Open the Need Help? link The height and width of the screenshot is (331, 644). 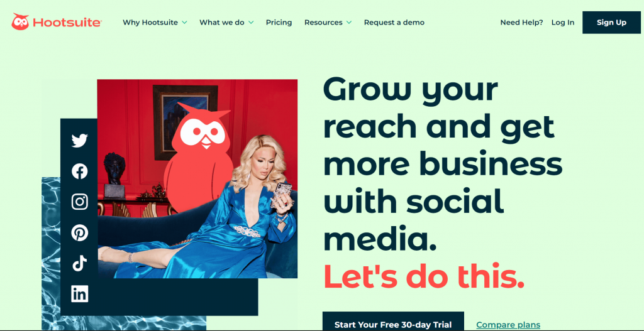(x=521, y=23)
